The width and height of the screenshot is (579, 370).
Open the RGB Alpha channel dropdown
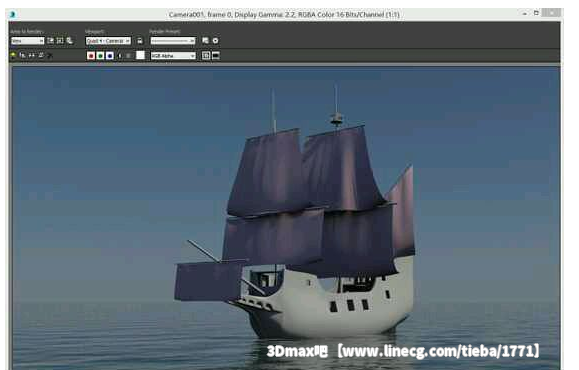[173, 56]
